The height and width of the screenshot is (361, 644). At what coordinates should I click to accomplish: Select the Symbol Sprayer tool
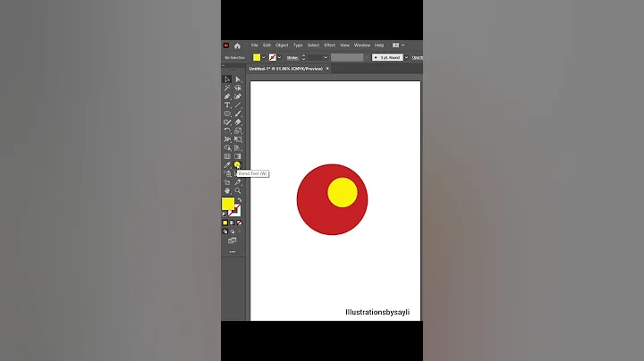(x=227, y=173)
